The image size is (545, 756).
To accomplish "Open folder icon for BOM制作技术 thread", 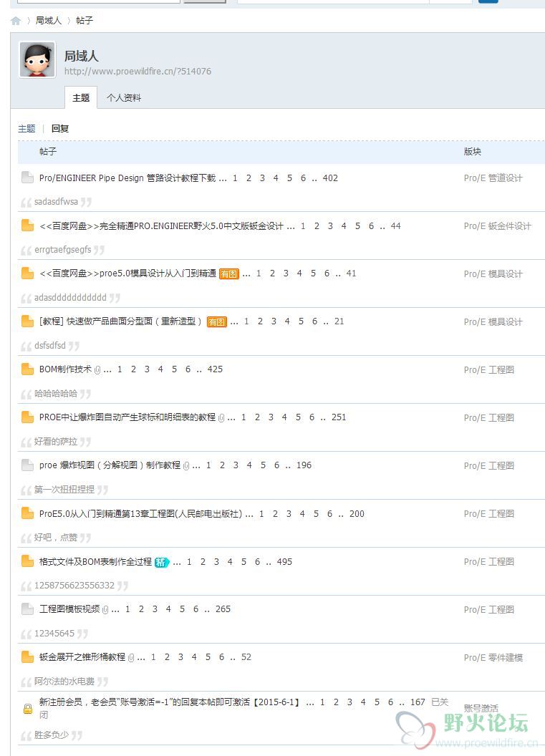I will (x=27, y=369).
